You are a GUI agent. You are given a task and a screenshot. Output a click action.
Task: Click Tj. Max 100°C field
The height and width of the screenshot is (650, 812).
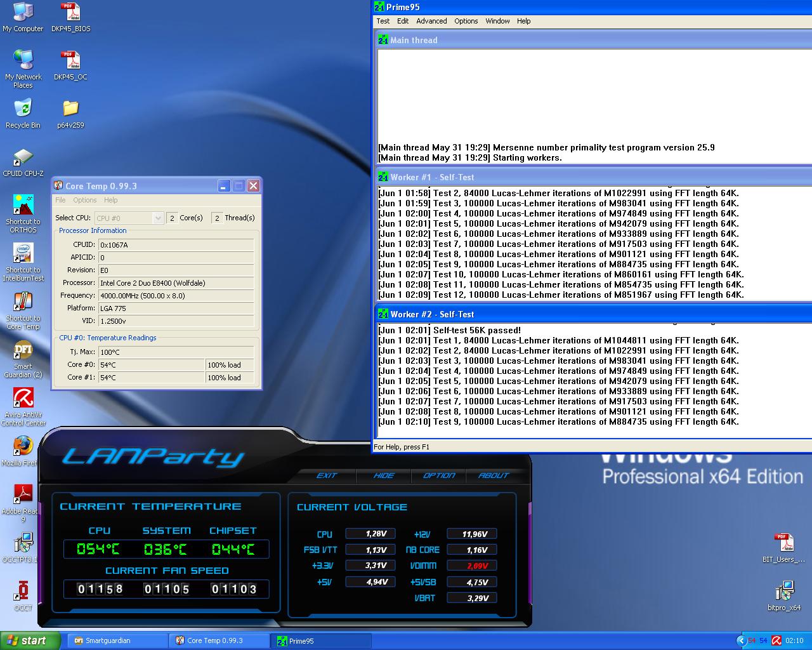pyautogui.click(x=176, y=352)
